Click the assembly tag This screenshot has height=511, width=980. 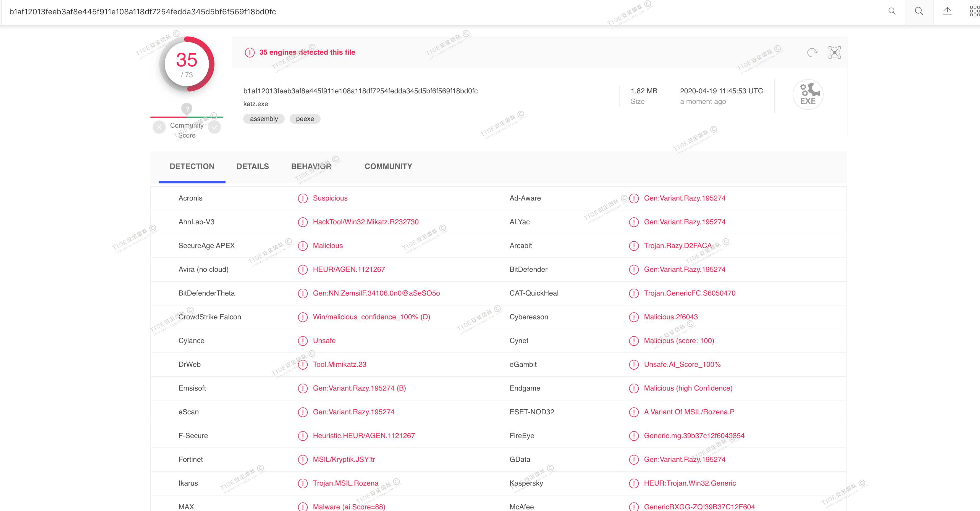(x=264, y=119)
